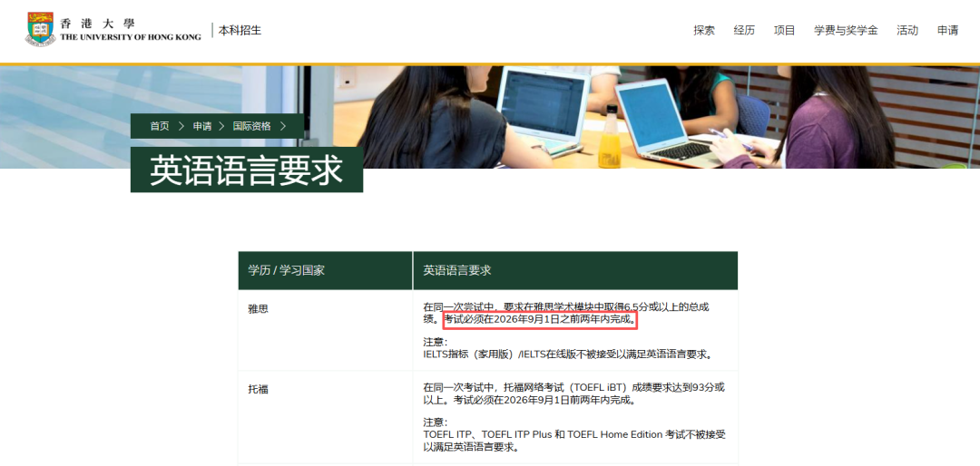Select 经历 in the top navigation
The image size is (980, 466).
point(744,30)
